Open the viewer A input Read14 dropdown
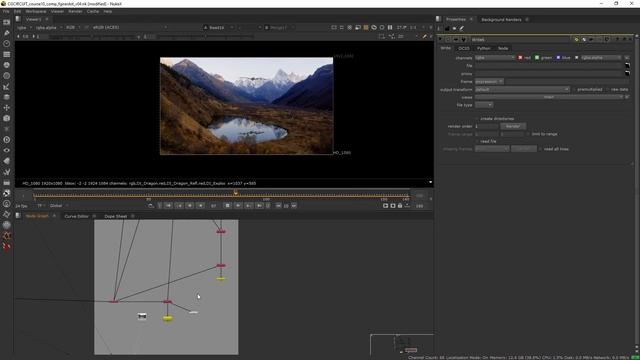 [x=218, y=27]
